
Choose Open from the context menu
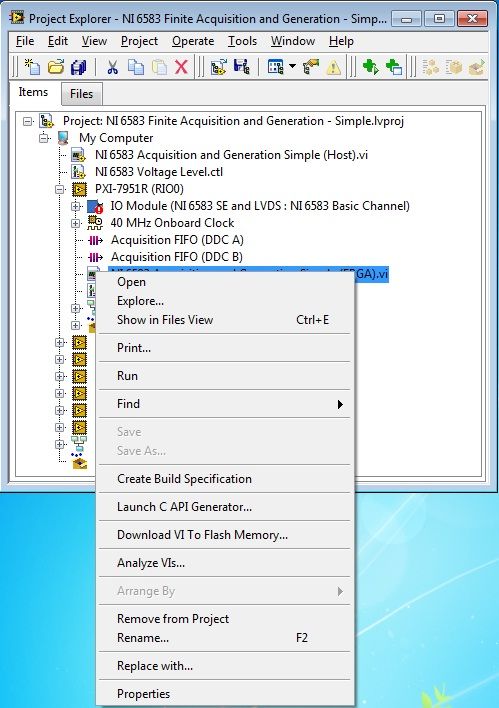click(224, 282)
